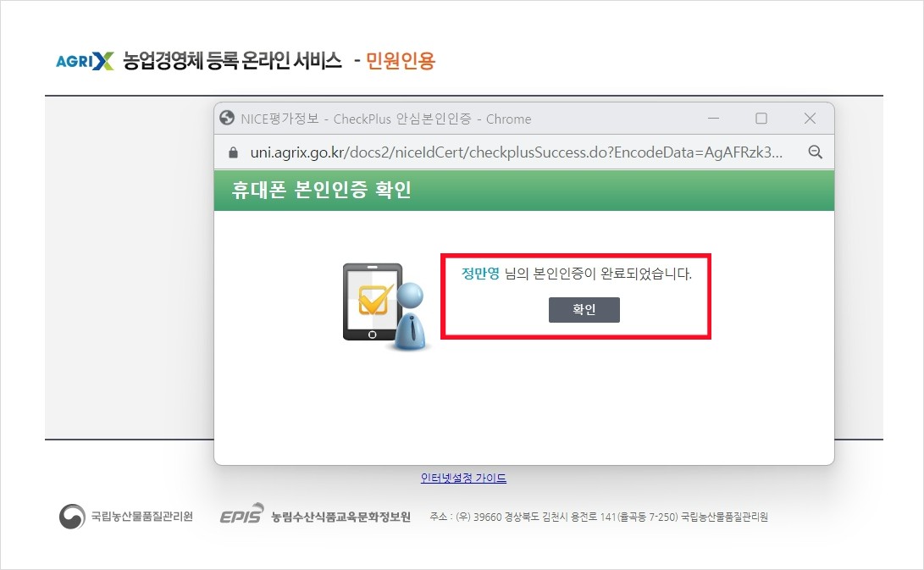924x570 pixels.
Task: Click the globe icon in the popup title bar
Action: coord(227,118)
